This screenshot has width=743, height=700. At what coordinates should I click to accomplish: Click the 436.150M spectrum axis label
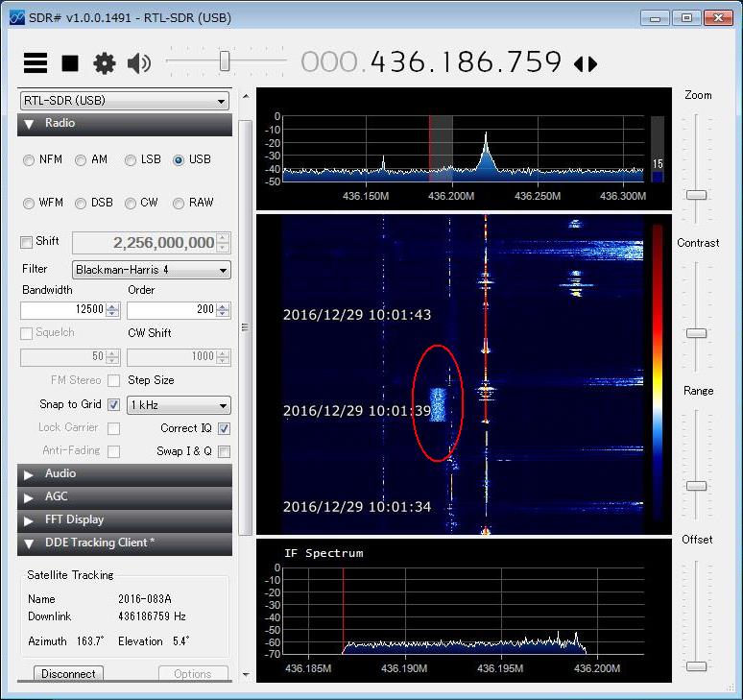[366, 196]
